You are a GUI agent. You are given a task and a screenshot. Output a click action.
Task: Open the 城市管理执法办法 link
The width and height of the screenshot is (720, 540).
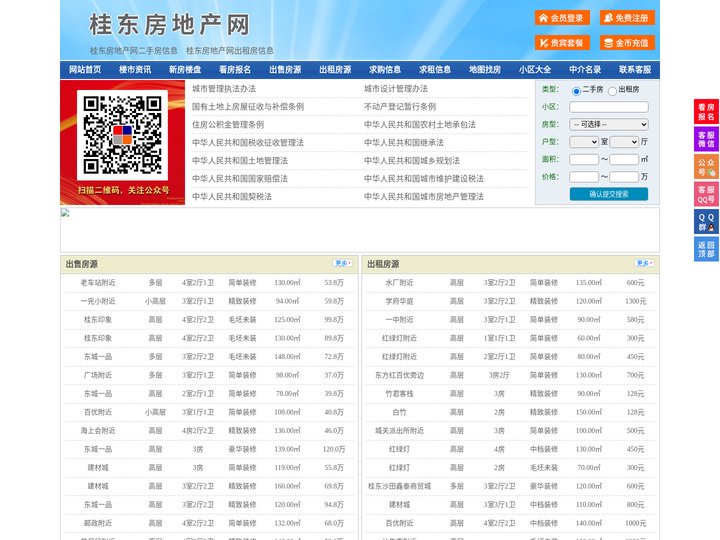(x=224, y=89)
